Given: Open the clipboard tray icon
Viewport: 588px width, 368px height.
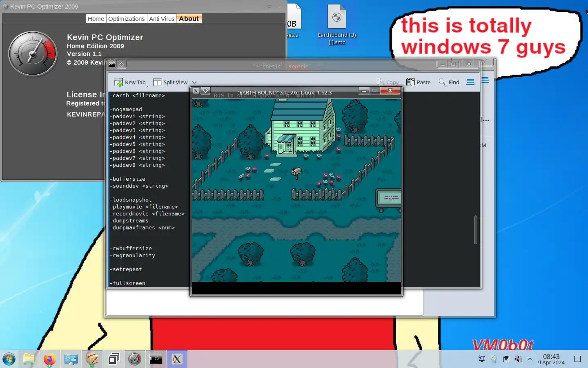Looking at the screenshot, I should click(506, 359).
